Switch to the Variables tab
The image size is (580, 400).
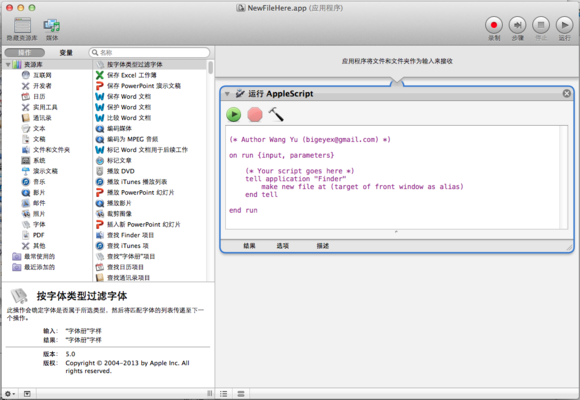click(x=66, y=53)
